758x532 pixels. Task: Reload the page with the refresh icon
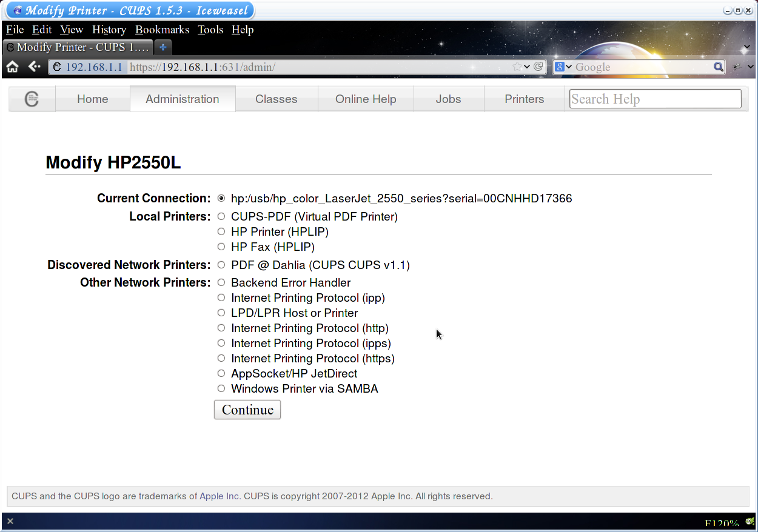click(x=538, y=67)
